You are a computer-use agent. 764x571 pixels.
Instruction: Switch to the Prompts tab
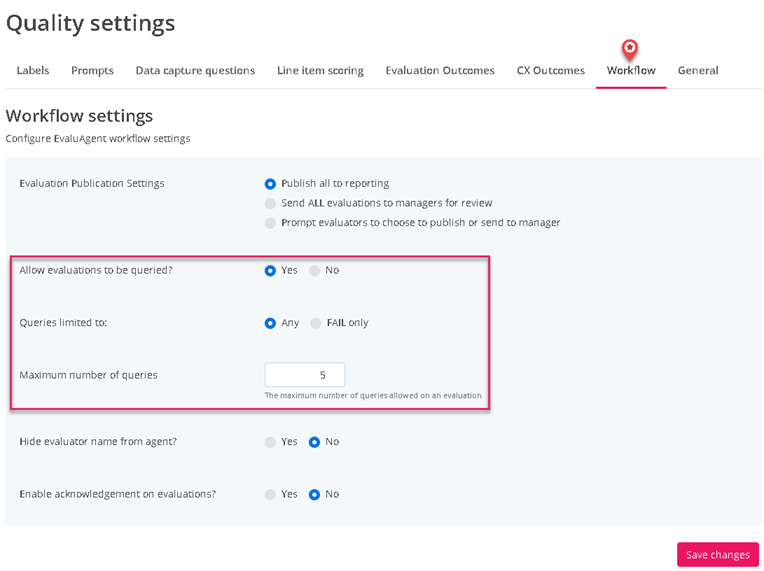(x=92, y=71)
